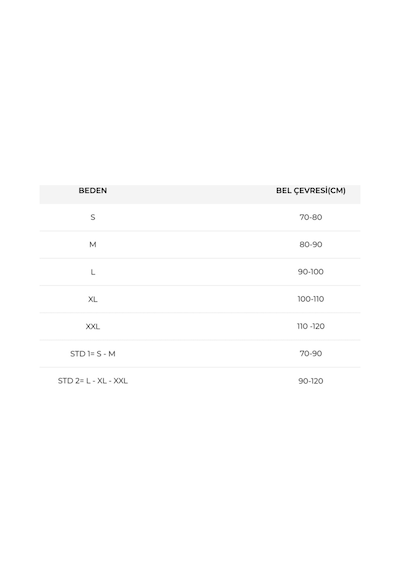Image resolution: width=400 pixels, height=570 pixels.
Task: Click the 70-80 waist measurement
Action: click(x=311, y=217)
